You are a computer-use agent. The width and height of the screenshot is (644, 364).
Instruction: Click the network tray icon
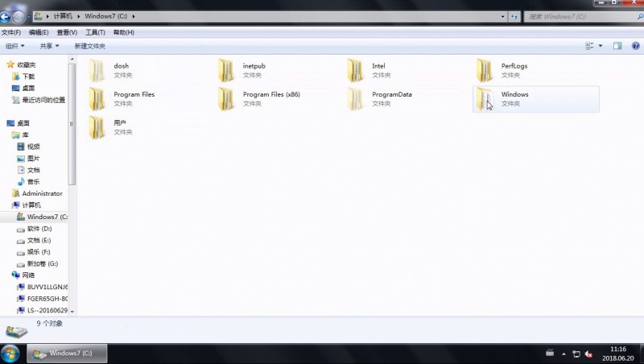[576, 354]
